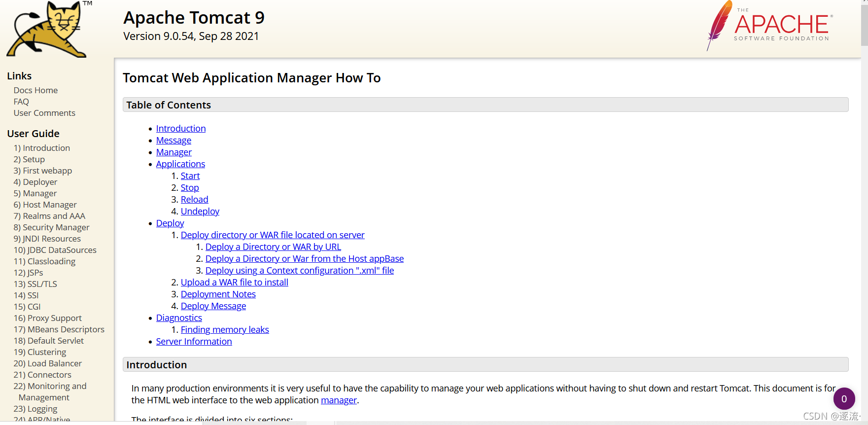Open 4) Deployer guide
Viewport: 868px width, 425px height.
(35, 182)
